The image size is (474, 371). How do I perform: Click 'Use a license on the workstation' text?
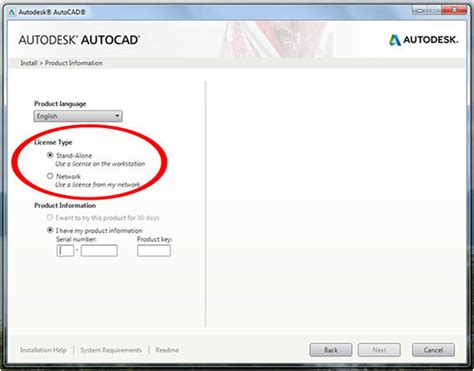pos(100,164)
